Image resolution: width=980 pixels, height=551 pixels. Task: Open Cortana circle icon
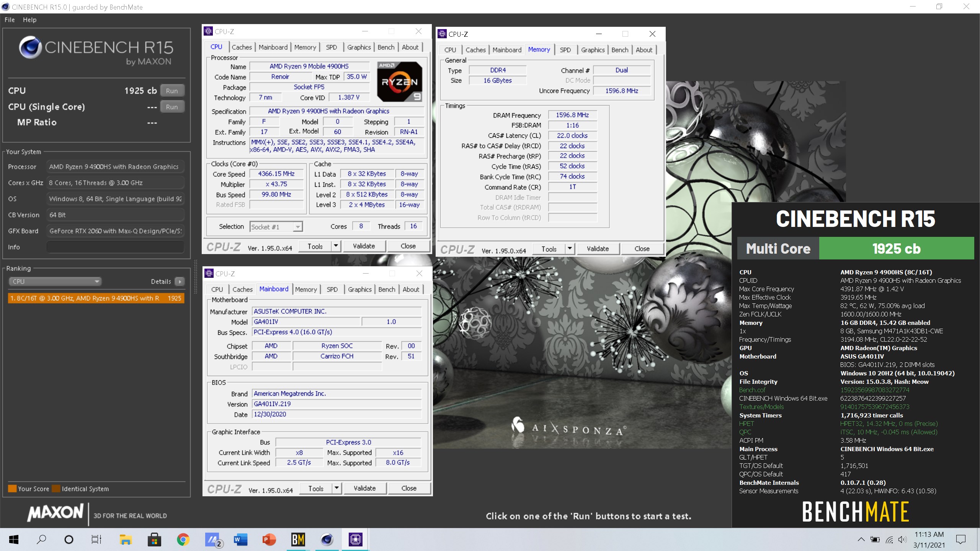pyautogui.click(x=69, y=540)
